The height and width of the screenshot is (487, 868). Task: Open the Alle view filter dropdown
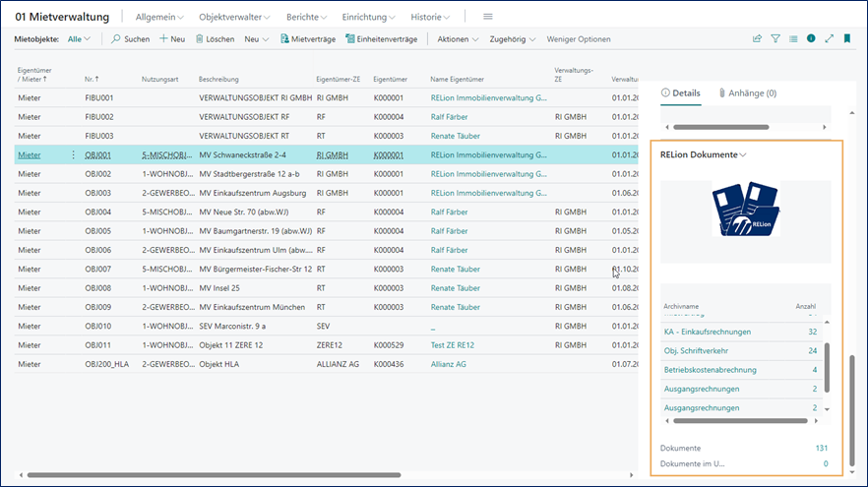tap(79, 39)
